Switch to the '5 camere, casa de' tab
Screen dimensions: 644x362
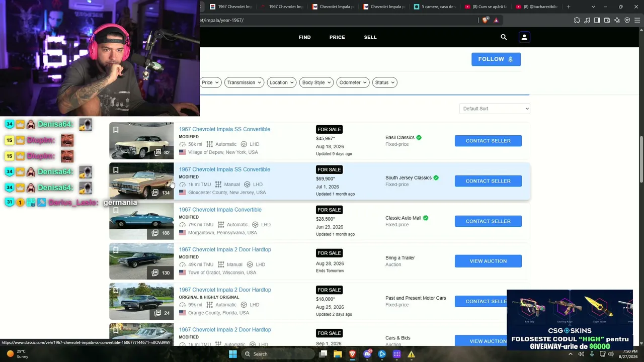(436, 7)
